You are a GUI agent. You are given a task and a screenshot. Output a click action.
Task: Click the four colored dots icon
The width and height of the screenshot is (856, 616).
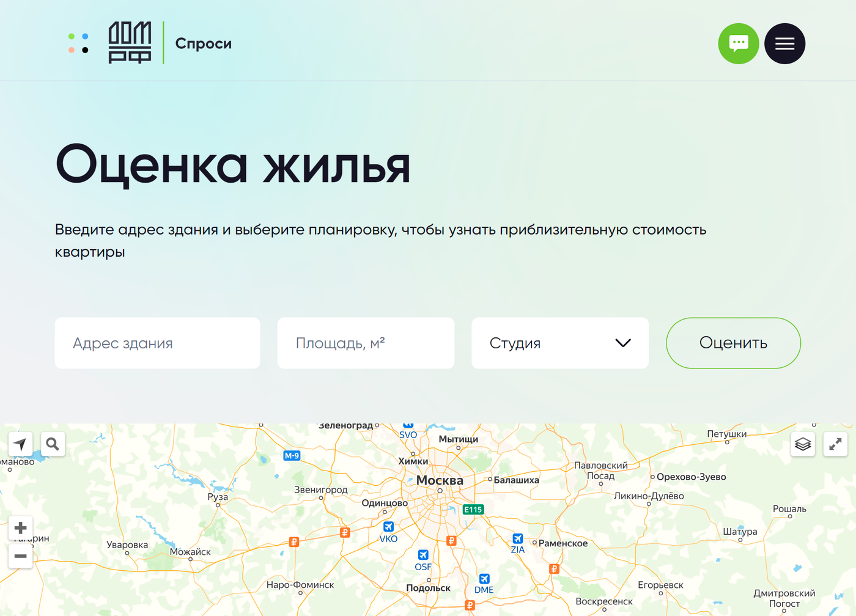click(x=78, y=43)
